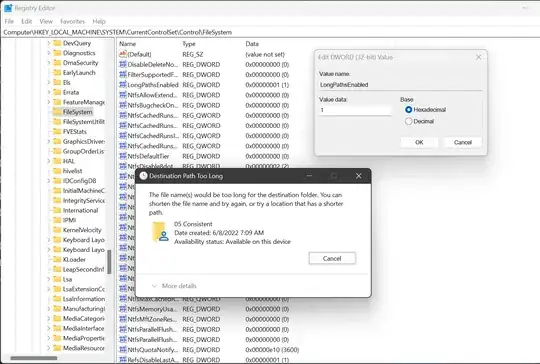Click the tree pane vertical scrollbar thumb
Viewport: 540px width, 364px height.
tap(109, 262)
